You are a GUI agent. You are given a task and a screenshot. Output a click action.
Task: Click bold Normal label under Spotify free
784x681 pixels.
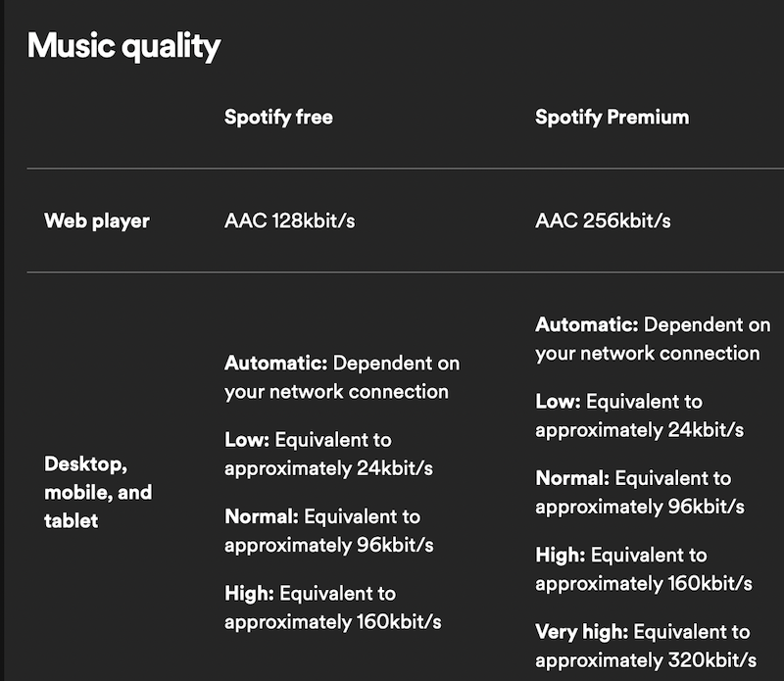pyautogui.click(x=262, y=516)
